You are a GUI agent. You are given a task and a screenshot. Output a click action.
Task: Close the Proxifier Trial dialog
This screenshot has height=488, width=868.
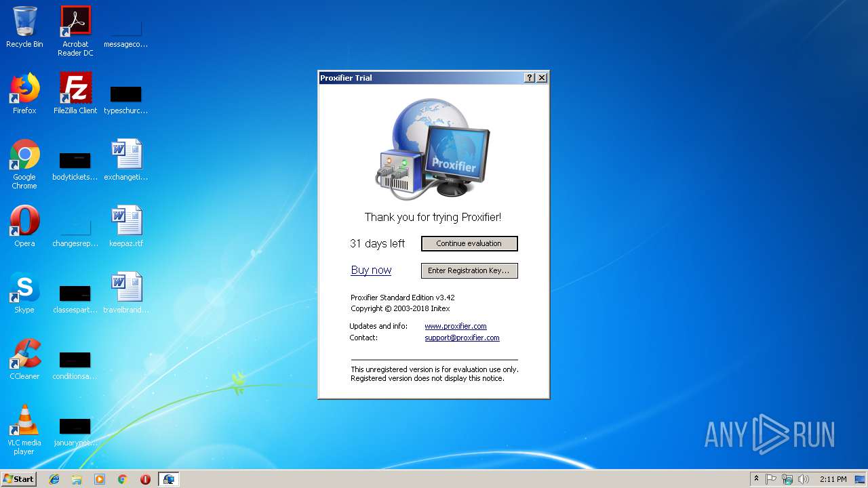(x=542, y=78)
